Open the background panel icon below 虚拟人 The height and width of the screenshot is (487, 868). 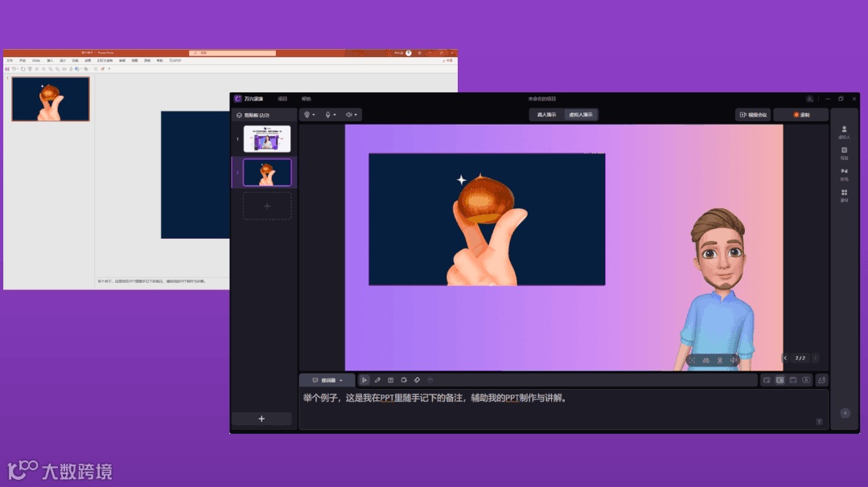point(844,153)
